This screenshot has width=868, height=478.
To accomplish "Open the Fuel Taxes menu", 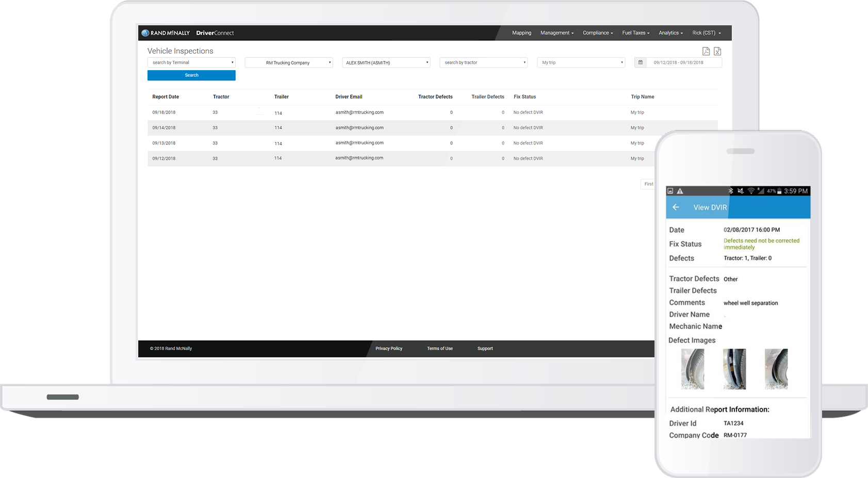I will (635, 33).
